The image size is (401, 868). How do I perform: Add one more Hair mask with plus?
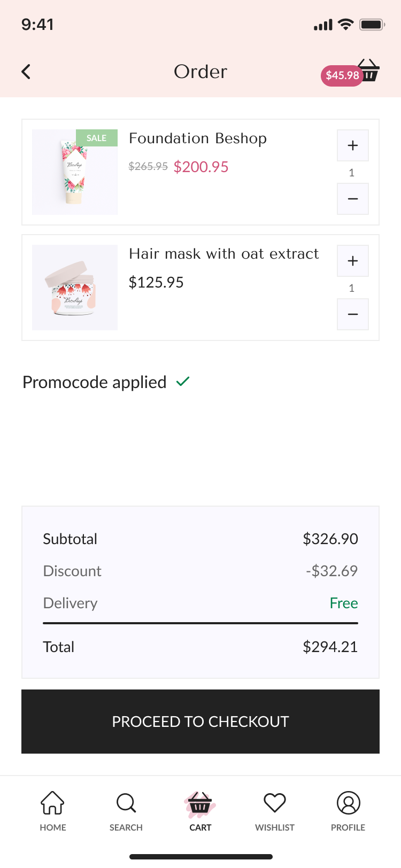pyautogui.click(x=352, y=261)
